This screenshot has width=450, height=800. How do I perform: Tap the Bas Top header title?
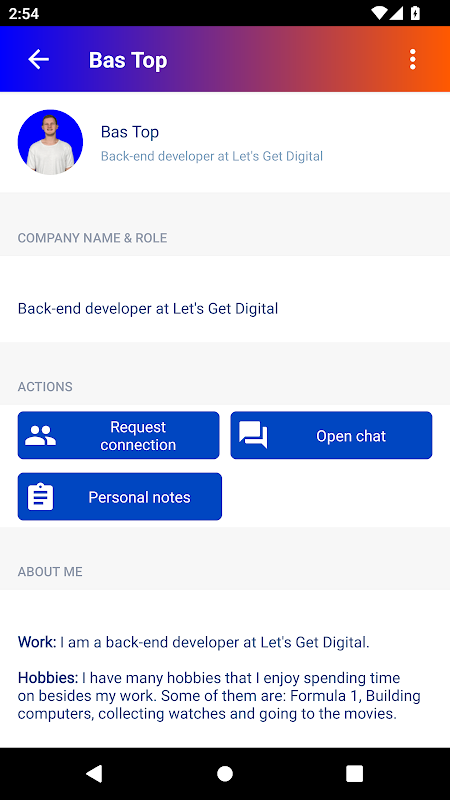[128, 60]
